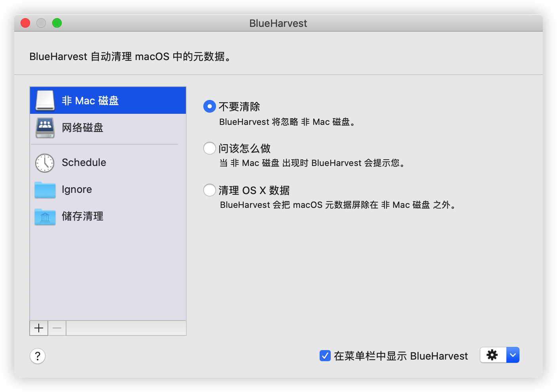This screenshot has width=557, height=392.
Task: Click the BlueHarvest window title
Action: coord(278,23)
